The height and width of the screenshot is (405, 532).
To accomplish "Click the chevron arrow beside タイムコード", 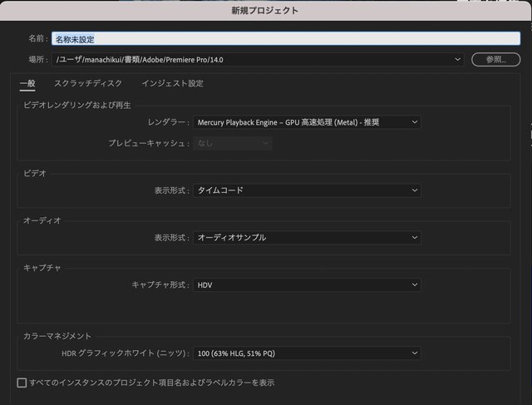I will [x=414, y=190].
